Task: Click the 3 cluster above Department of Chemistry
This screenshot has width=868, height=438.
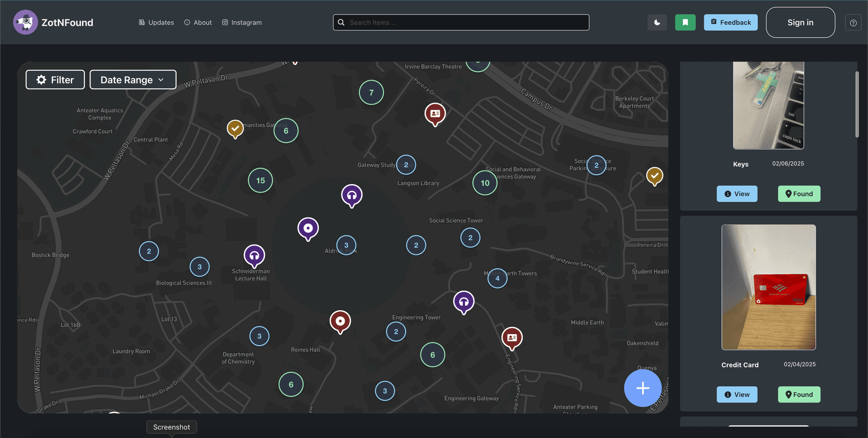Action: [x=259, y=336]
